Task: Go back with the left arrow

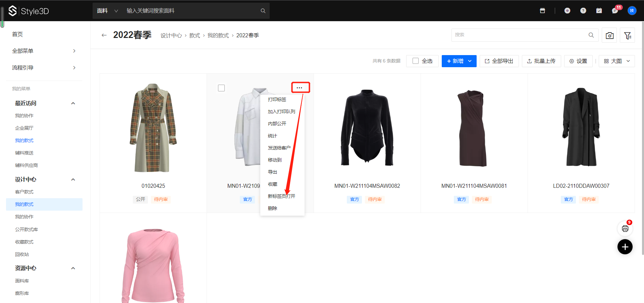Action: (x=104, y=35)
